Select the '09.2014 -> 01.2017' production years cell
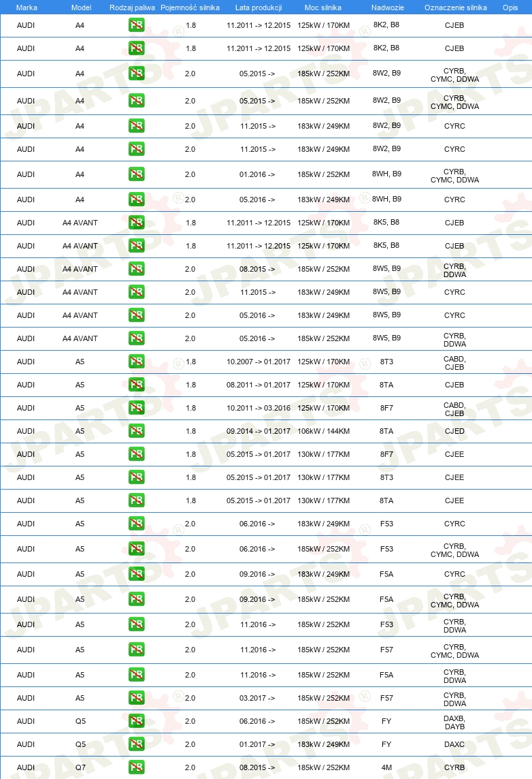This screenshot has width=532, height=779. coord(259,431)
